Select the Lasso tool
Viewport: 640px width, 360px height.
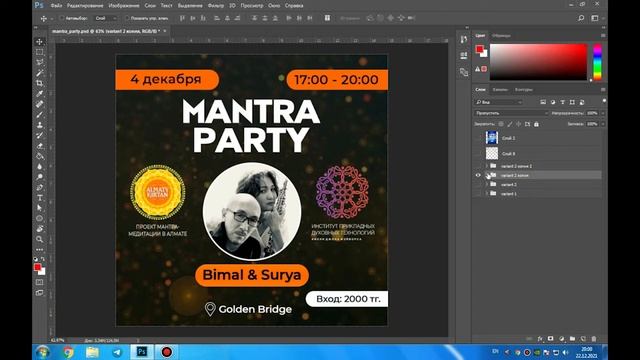pos(40,62)
